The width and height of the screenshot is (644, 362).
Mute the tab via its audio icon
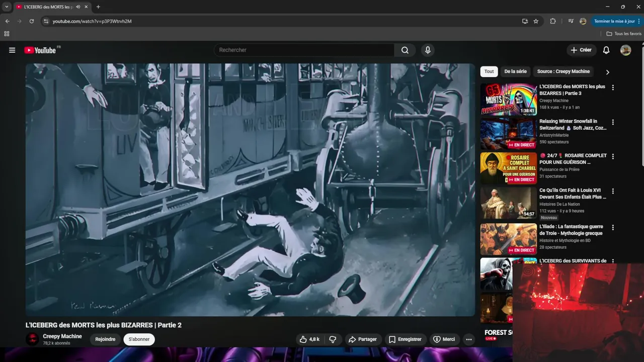(78, 7)
